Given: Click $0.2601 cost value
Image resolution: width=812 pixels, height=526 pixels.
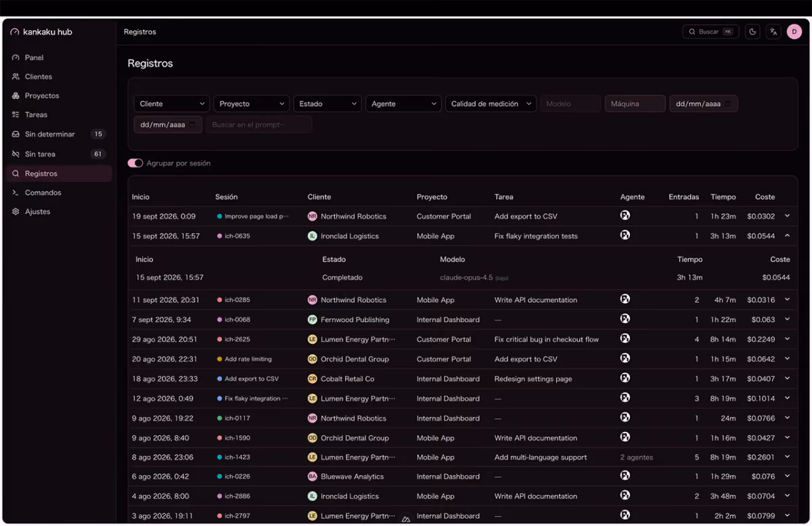Looking at the screenshot, I should coord(761,458).
